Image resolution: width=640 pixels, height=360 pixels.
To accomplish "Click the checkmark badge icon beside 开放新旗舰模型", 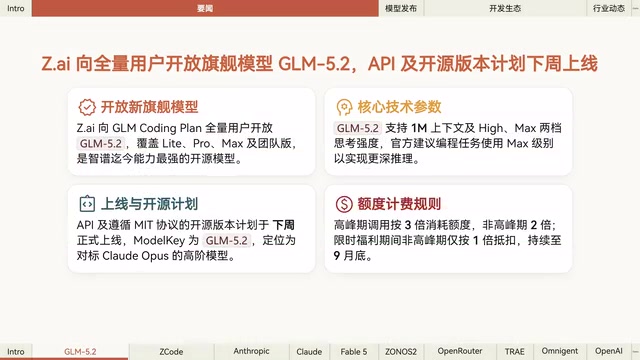I will pos(87,107).
